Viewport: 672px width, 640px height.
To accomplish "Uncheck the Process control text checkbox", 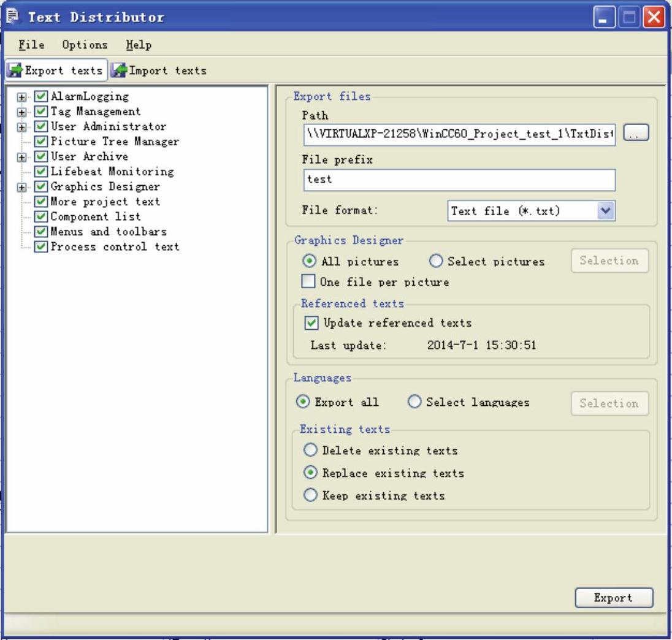I will point(40,247).
